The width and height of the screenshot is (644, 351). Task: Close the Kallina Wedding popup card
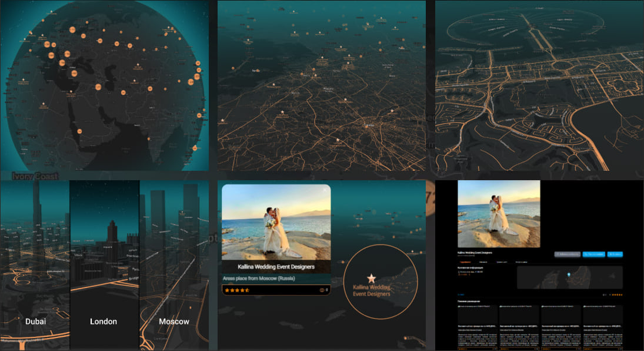click(324, 190)
